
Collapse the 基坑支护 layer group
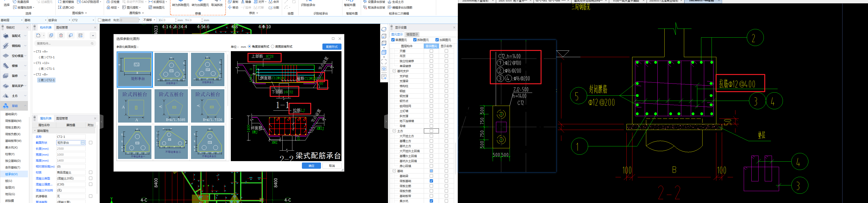click(394, 71)
